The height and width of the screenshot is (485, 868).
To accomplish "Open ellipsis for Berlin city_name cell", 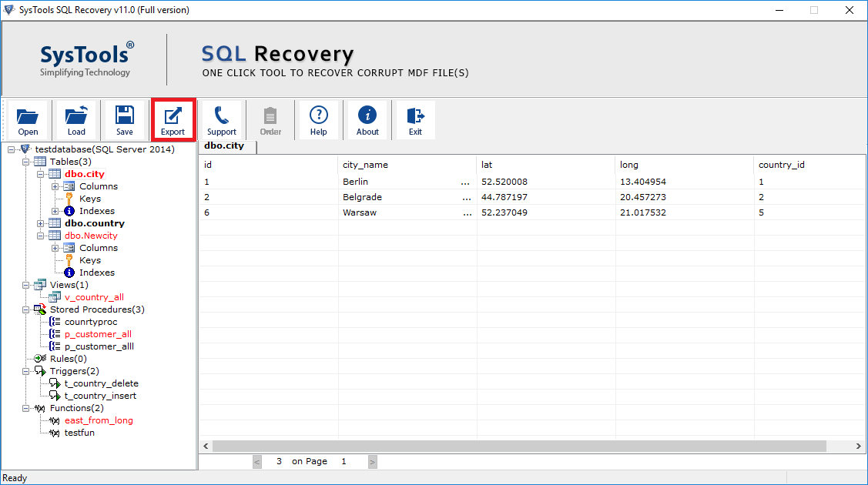I will 465,182.
